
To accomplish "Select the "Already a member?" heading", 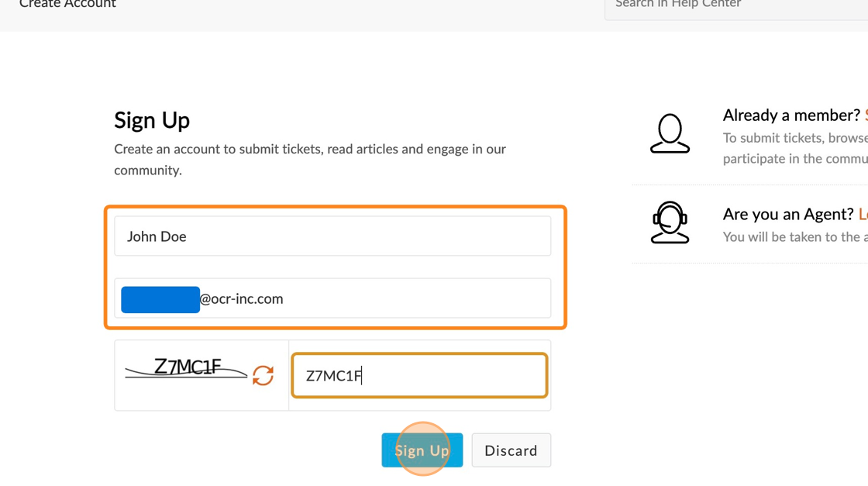I will [x=790, y=115].
